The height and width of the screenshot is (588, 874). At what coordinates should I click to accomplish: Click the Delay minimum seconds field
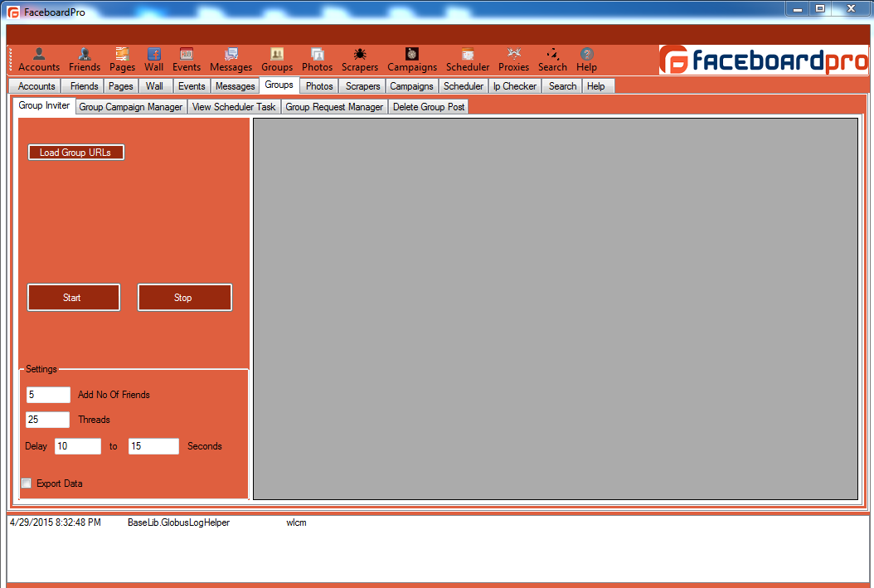[78, 446]
